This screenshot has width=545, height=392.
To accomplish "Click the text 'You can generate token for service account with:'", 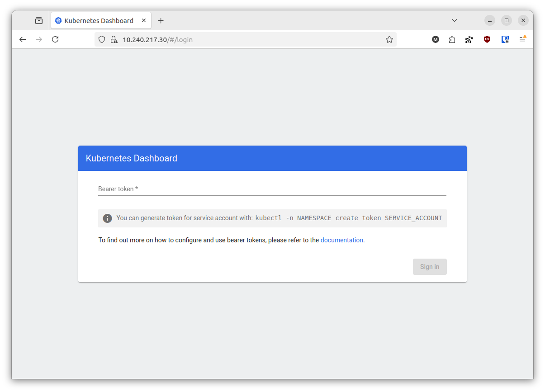I will click(x=185, y=218).
